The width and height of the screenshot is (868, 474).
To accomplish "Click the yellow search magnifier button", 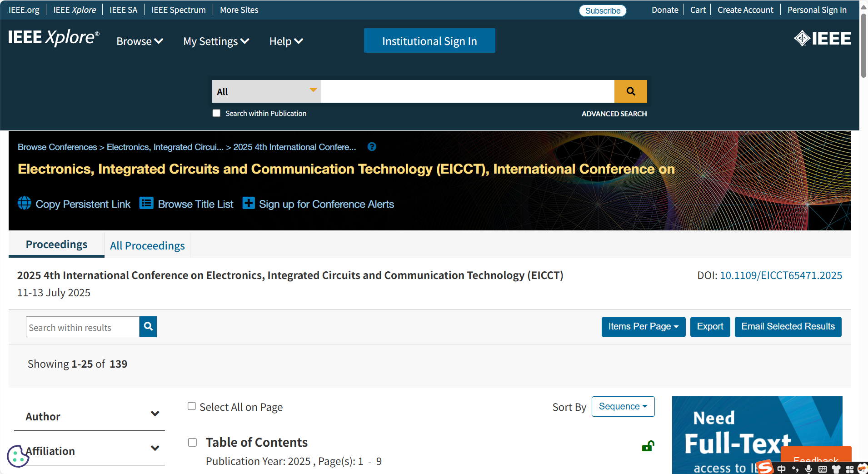I will click(x=630, y=91).
